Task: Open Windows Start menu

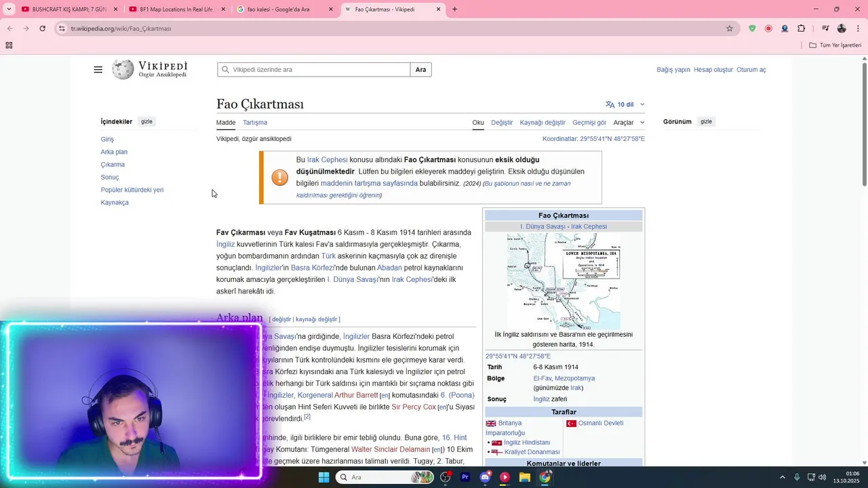Action: point(324,477)
